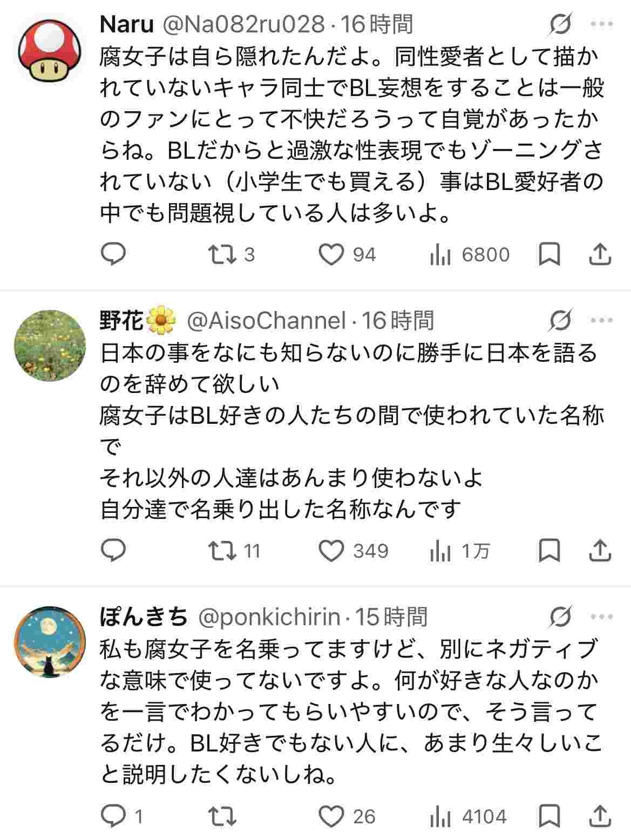Screen dimensions: 631x840
Task: Open more options on 野花's tweet
Action: pyautogui.click(x=601, y=321)
